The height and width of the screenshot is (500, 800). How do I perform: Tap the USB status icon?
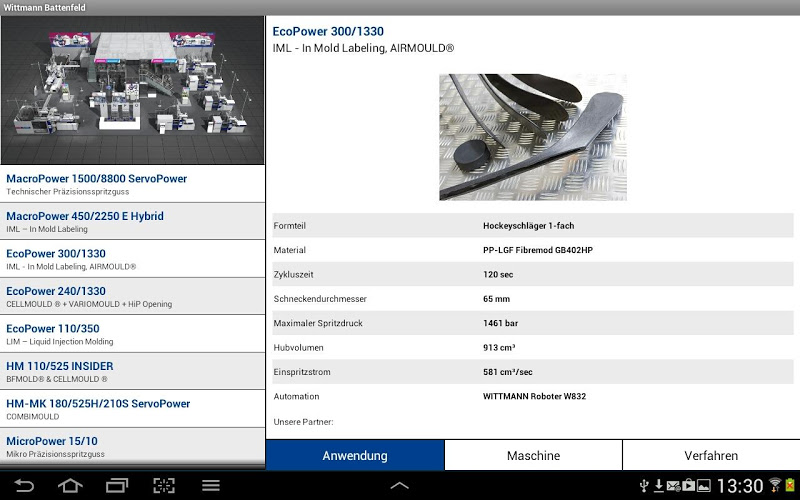pos(644,485)
